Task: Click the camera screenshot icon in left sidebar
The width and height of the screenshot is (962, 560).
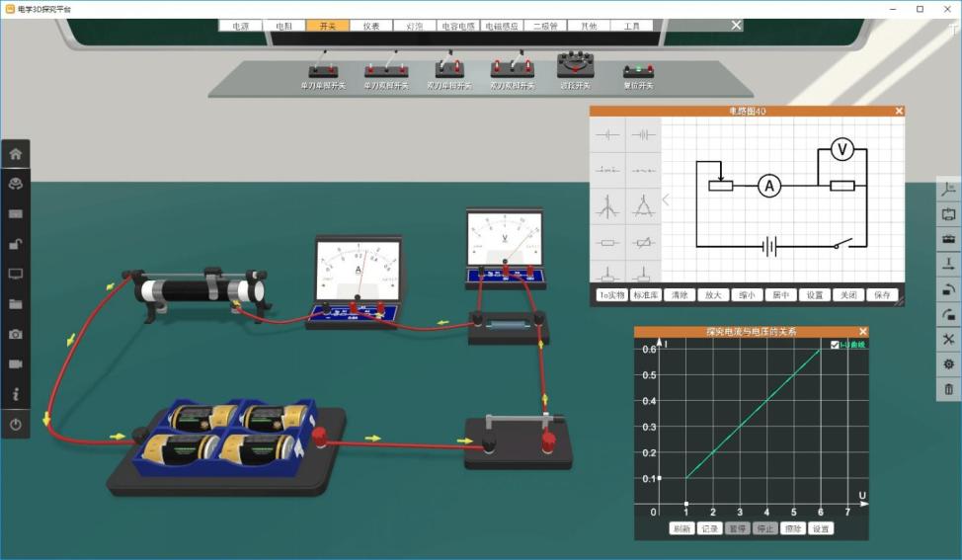Action: pos(15,334)
